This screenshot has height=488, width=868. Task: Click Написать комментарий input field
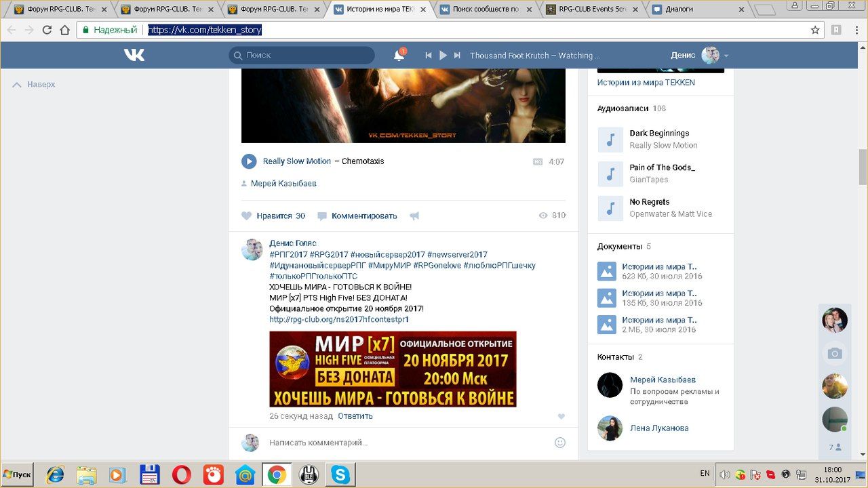(x=407, y=443)
